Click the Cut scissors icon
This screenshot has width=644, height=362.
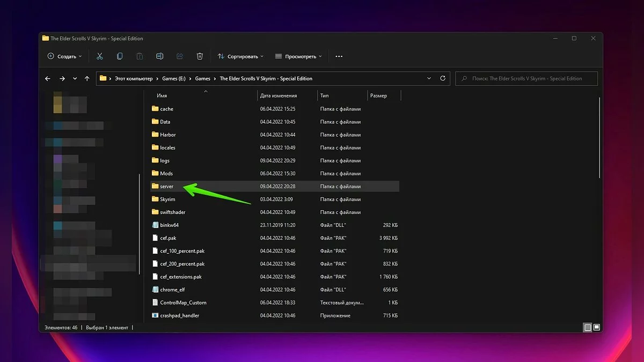[99, 56]
